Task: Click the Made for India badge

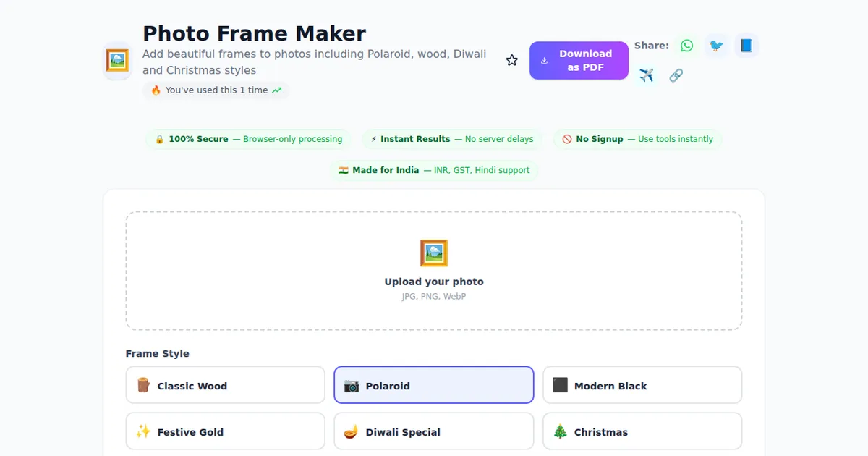Action: click(433, 170)
